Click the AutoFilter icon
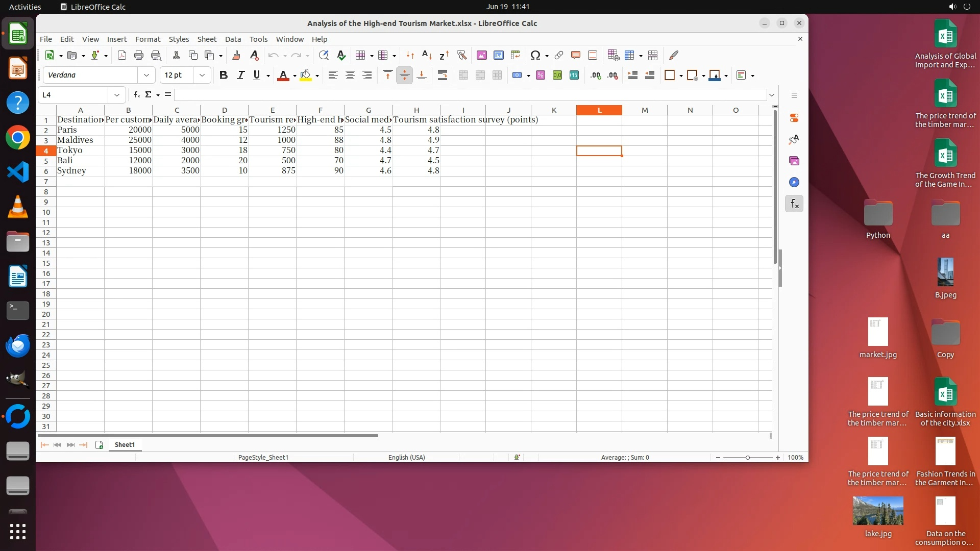 point(461,55)
